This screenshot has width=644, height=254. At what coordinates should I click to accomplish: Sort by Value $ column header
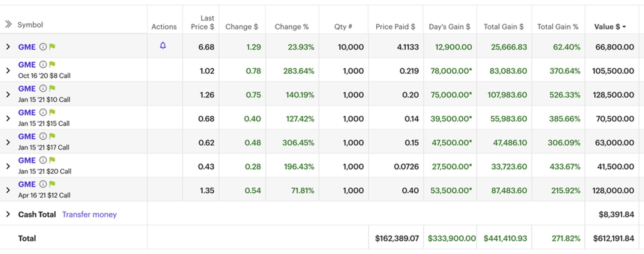[x=609, y=27]
